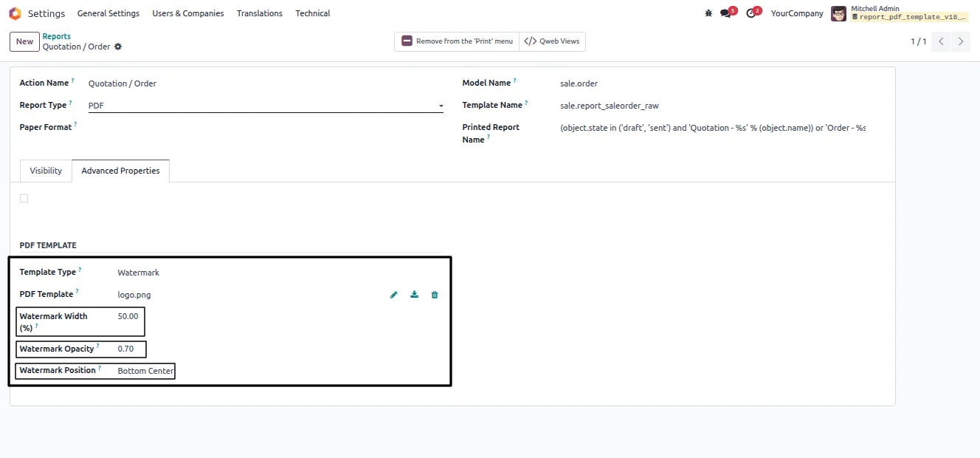Open Users & Companies menu

pyautogui.click(x=188, y=13)
